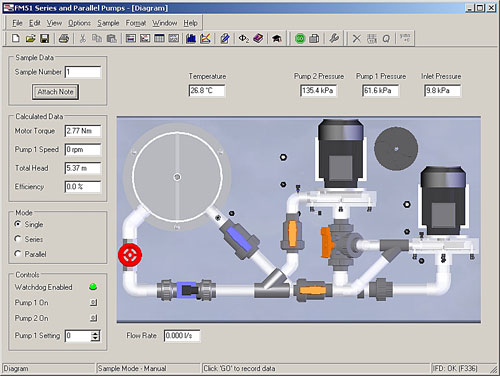
Task: Open the wrench configuration icon
Action: click(x=334, y=38)
